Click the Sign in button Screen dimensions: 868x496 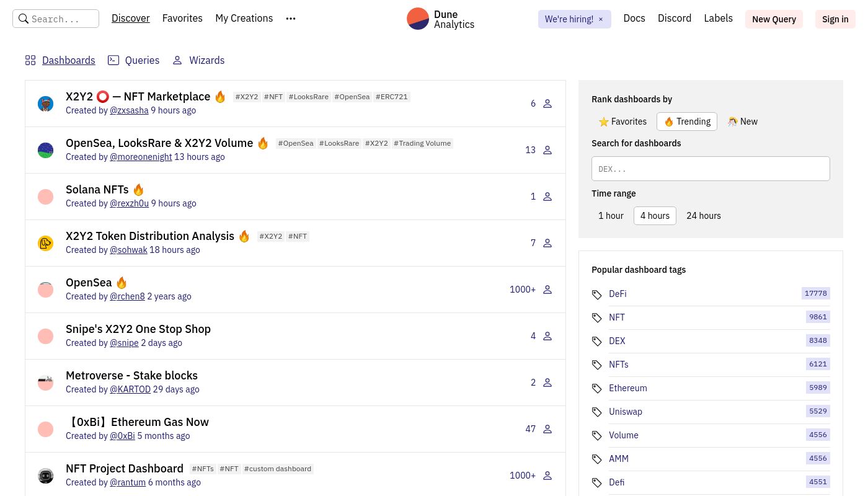point(835,19)
